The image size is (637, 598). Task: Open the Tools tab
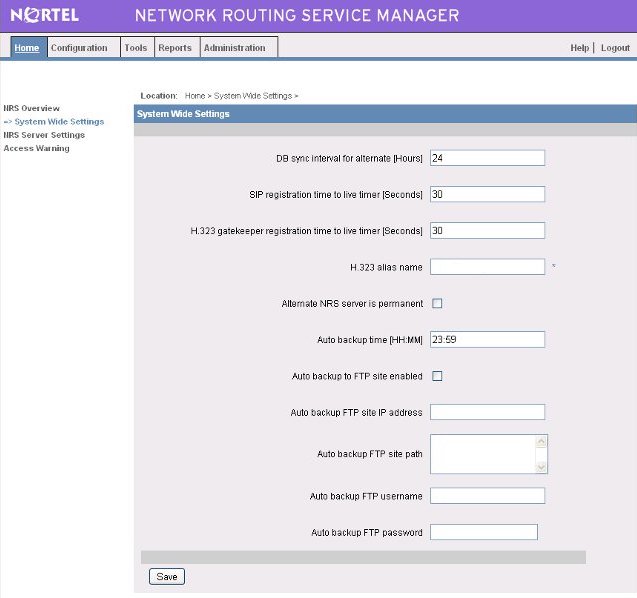pyautogui.click(x=136, y=48)
